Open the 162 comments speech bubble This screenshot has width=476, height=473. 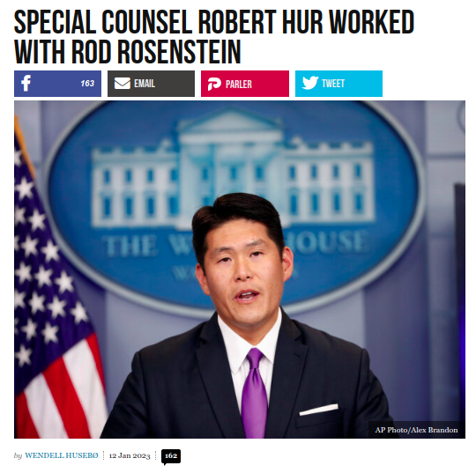click(x=171, y=456)
